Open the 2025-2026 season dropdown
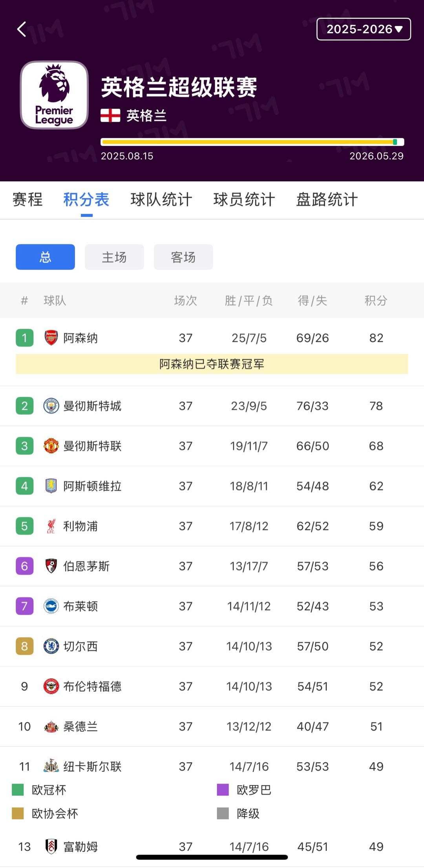 tap(364, 29)
